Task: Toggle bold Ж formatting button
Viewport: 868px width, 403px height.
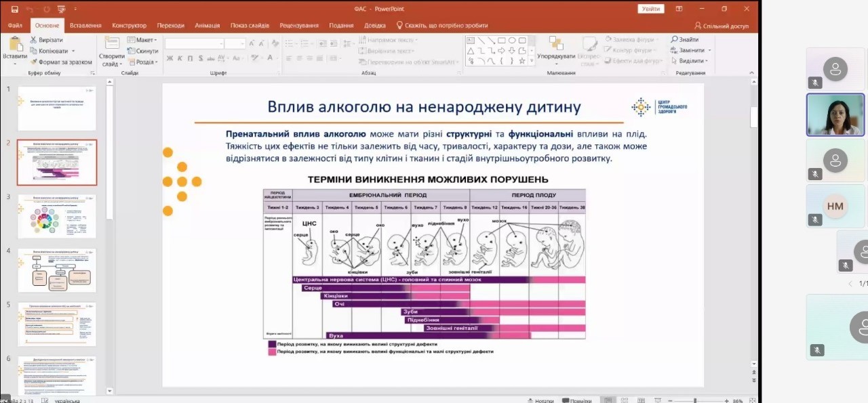Action: click(170, 58)
